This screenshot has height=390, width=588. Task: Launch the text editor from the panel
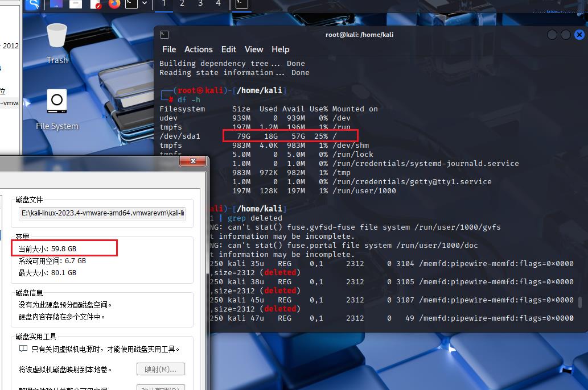tap(95, 4)
